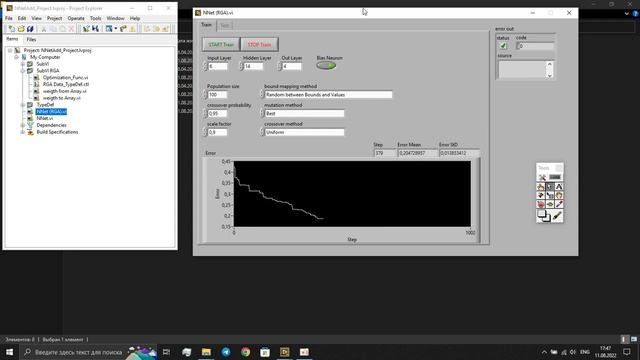Switch to the Test tab in NNet (RGA).vi

[224, 25]
